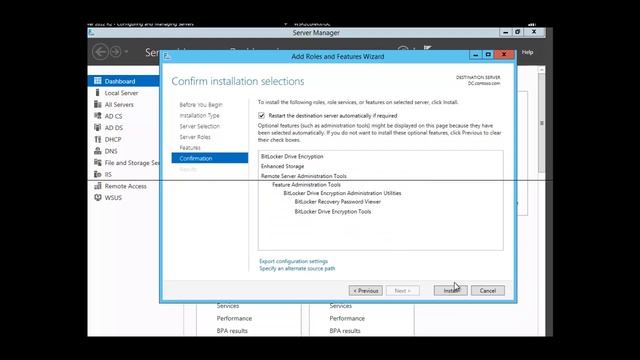640x360 pixels.
Task: Click BitLocker Drive Encryption Administration Utilities entry
Action: pos(342,193)
